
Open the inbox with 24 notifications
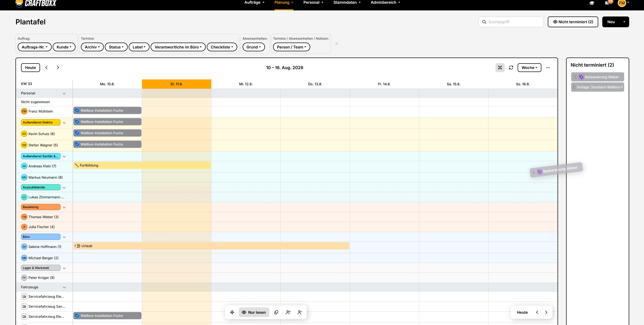point(607,3)
